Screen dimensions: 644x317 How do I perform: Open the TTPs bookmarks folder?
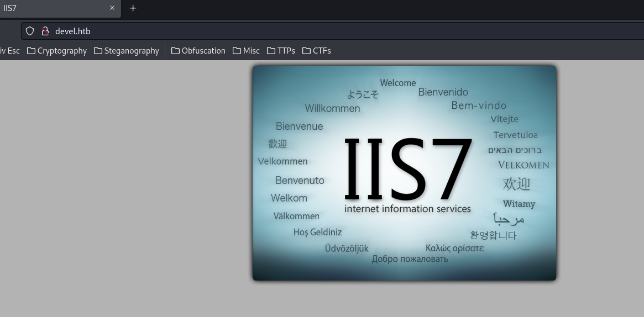pos(281,50)
